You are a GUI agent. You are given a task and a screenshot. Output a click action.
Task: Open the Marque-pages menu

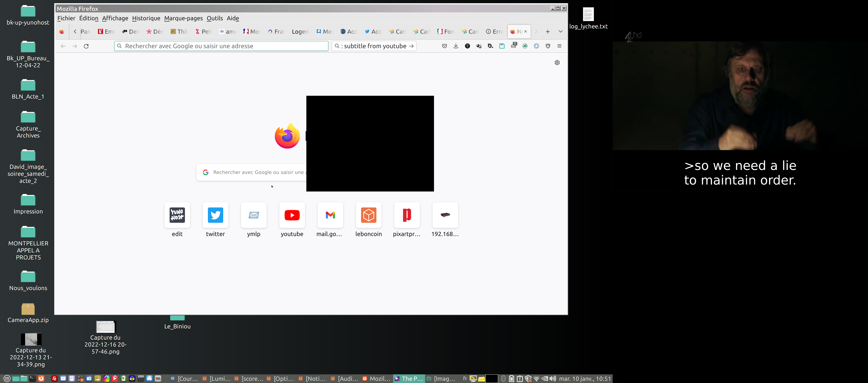point(183,18)
